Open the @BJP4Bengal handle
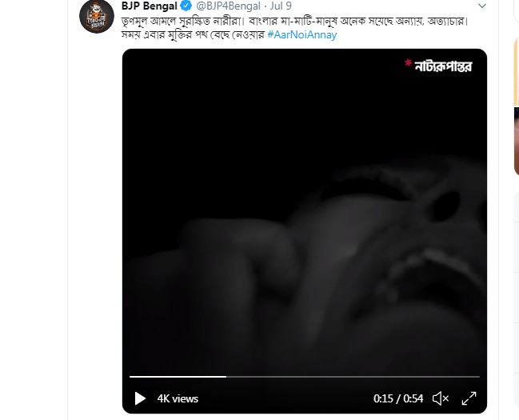This screenshot has height=420, width=519. coord(228,6)
